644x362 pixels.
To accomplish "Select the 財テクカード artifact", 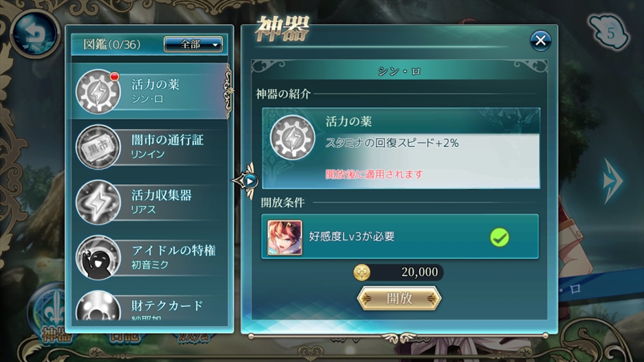I will pyautogui.click(x=149, y=306).
